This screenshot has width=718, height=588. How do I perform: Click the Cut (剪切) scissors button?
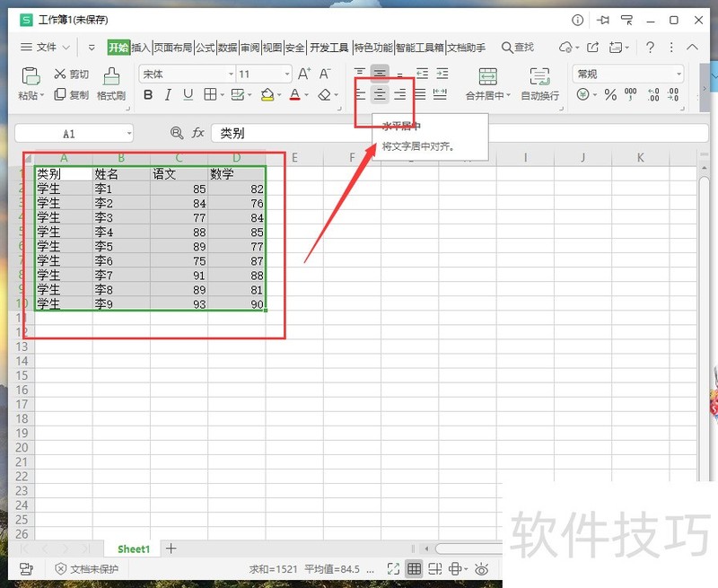point(71,74)
